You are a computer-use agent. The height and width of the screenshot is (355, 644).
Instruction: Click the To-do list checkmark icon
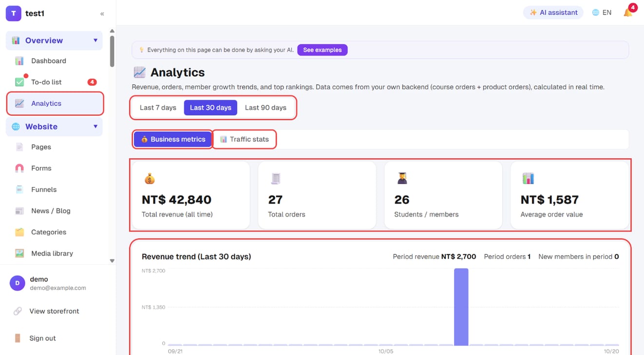click(19, 82)
